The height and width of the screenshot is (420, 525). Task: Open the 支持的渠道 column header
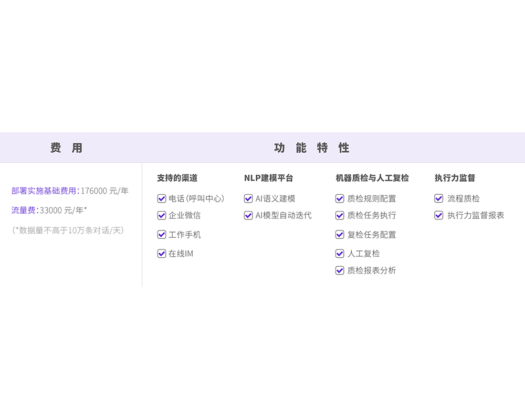pyautogui.click(x=177, y=178)
